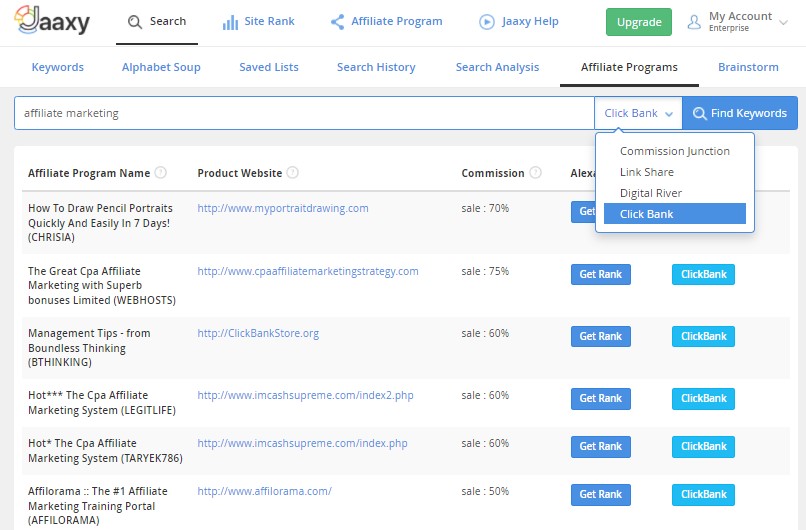Click the Commission column header
The height and width of the screenshot is (530, 806).
point(492,173)
